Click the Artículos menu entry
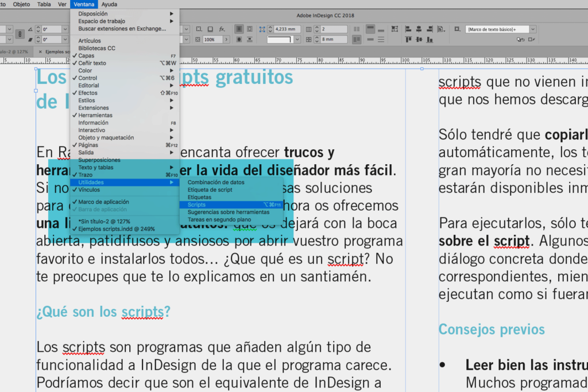Viewport: 588px width, 392px height. 125,41
